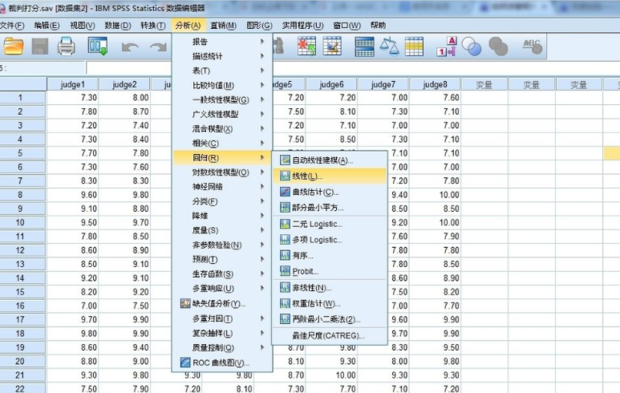The width and height of the screenshot is (620, 393).
Task: Open the 分析(A) menu in menu bar
Action: point(188,25)
